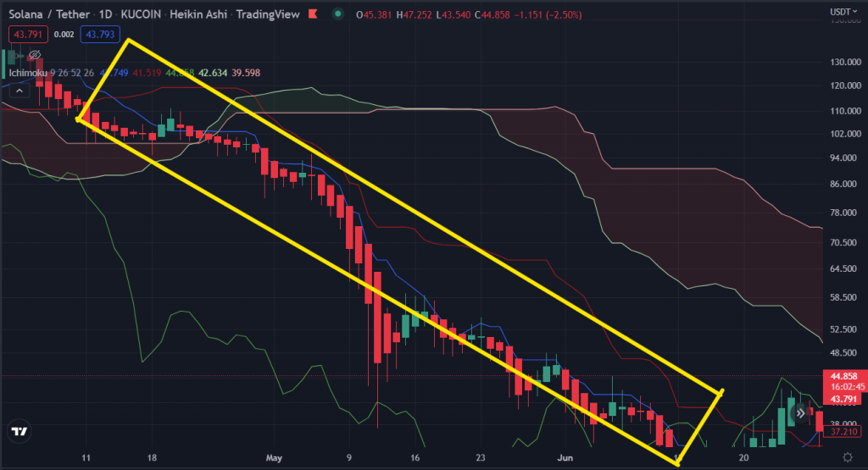Click the blue buy price 43.793 button
Image resolution: width=868 pixels, height=470 pixels.
[100, 34]
